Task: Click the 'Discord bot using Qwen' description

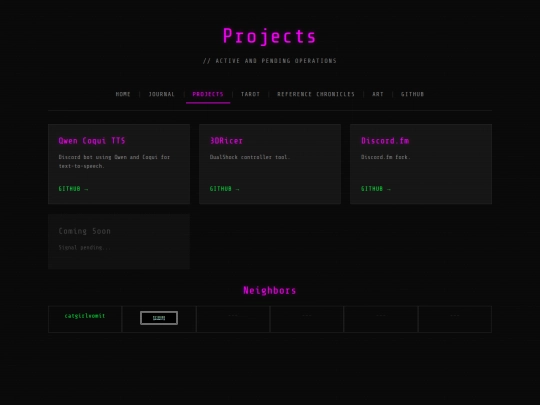Action: 114,162
